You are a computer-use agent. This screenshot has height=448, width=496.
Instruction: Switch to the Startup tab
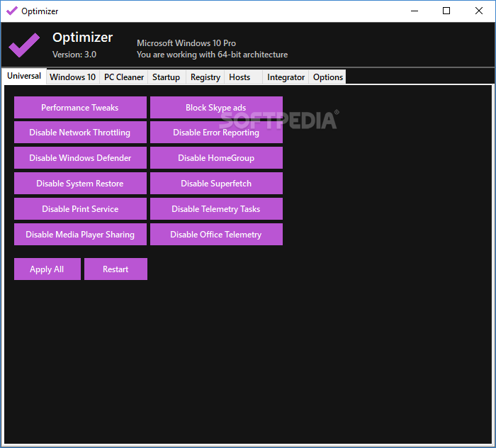point(167,77)
